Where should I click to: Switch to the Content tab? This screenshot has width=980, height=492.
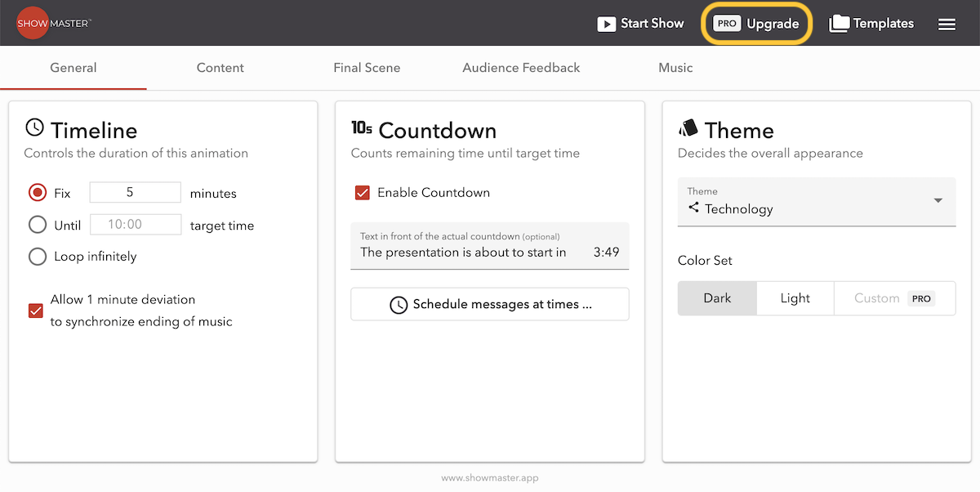pos(220,68)
